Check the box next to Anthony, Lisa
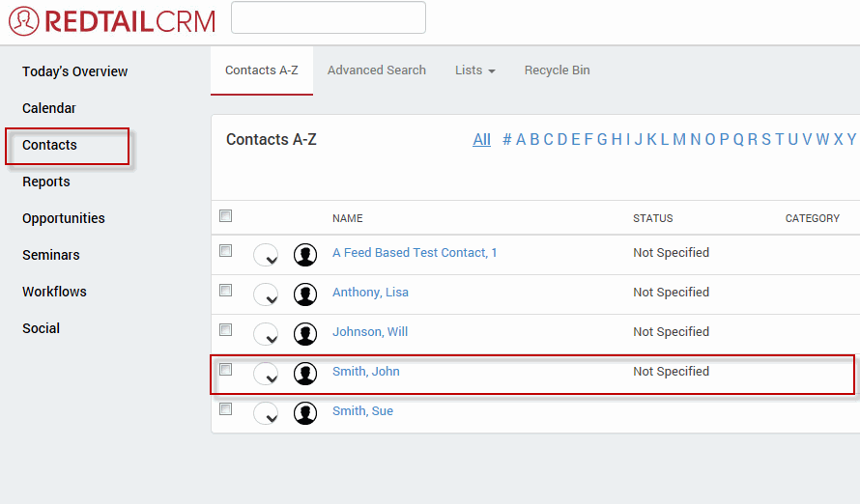860x504 pixels. point(226,290)
